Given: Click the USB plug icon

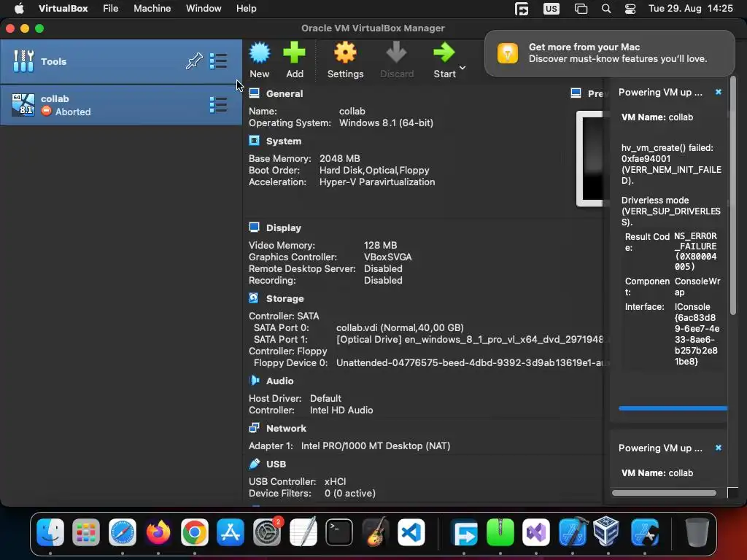Looking at the screenshot, I should [255, 463].
